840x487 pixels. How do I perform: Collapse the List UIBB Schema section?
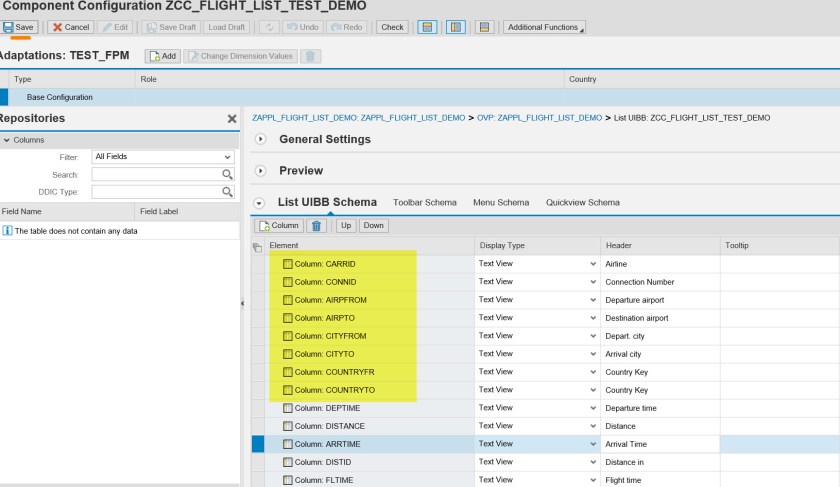pyautogui.click(x=259, y=203)
